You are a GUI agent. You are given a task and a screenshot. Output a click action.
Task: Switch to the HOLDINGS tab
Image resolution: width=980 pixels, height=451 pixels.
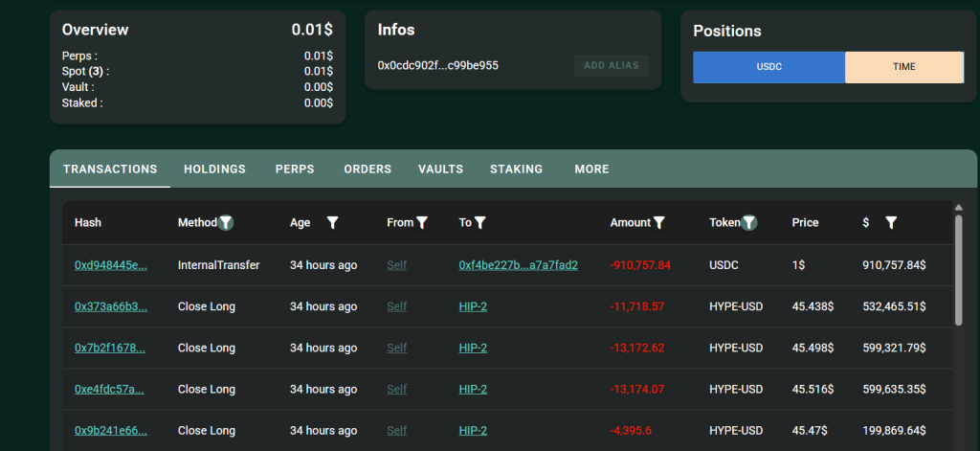click(214, 169)
